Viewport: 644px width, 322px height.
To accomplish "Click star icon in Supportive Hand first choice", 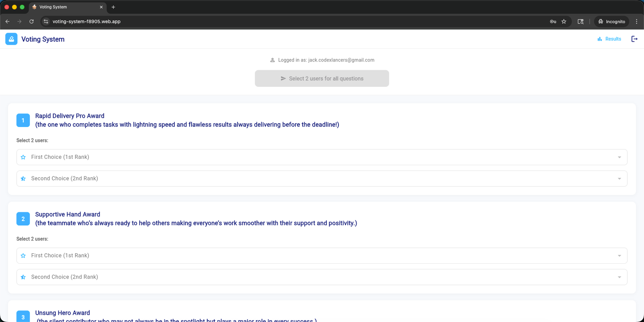I will 23,256.
